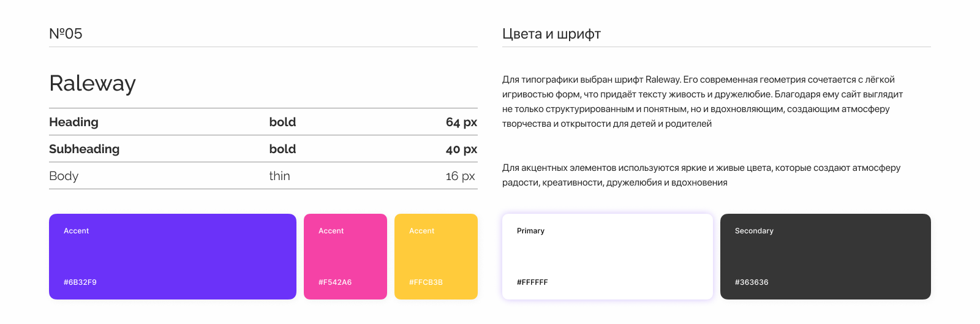Select the Heading row label

tap(73, 122)
